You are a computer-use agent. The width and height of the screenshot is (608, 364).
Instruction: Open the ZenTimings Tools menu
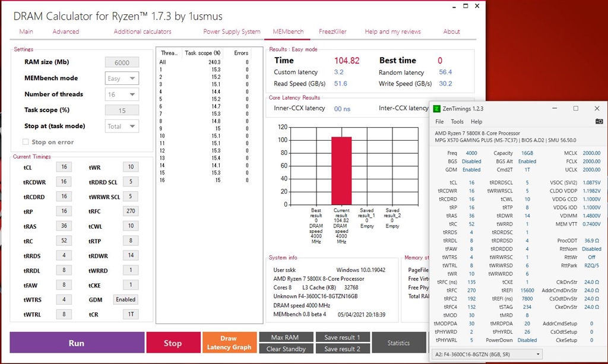click(x=457, y=121)
